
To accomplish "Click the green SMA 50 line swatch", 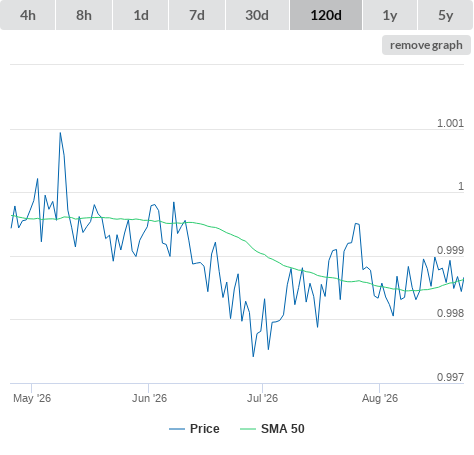I will 248,429.
